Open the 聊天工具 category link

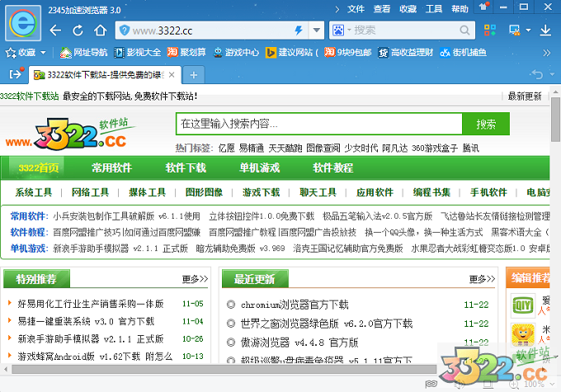point(318,192)
